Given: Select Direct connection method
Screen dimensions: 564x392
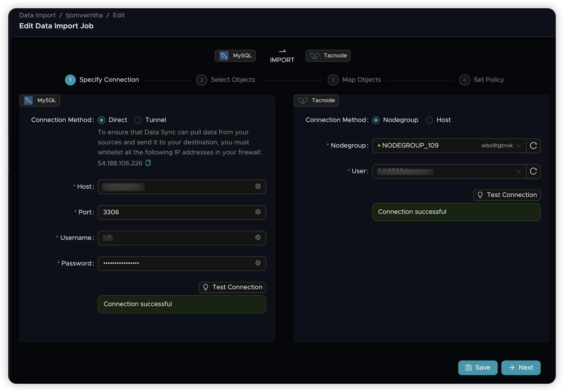Looking at the screenshot, I should [101, 120].
